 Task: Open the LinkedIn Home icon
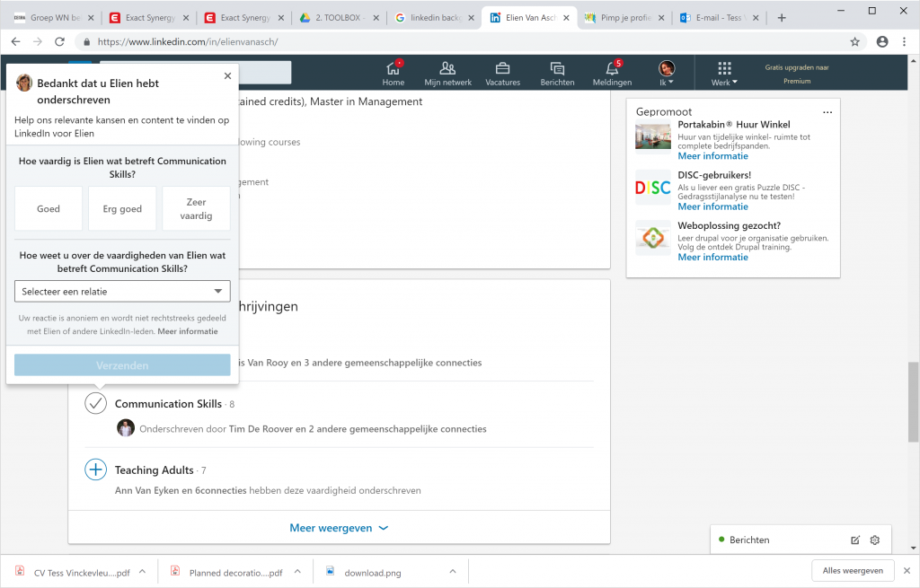(394, 74)
